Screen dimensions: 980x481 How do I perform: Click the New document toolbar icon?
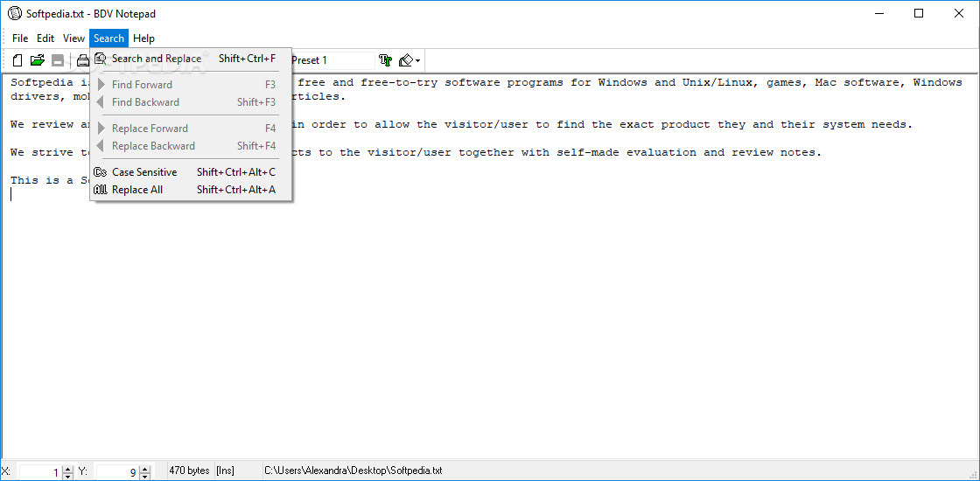pos(18,60)
